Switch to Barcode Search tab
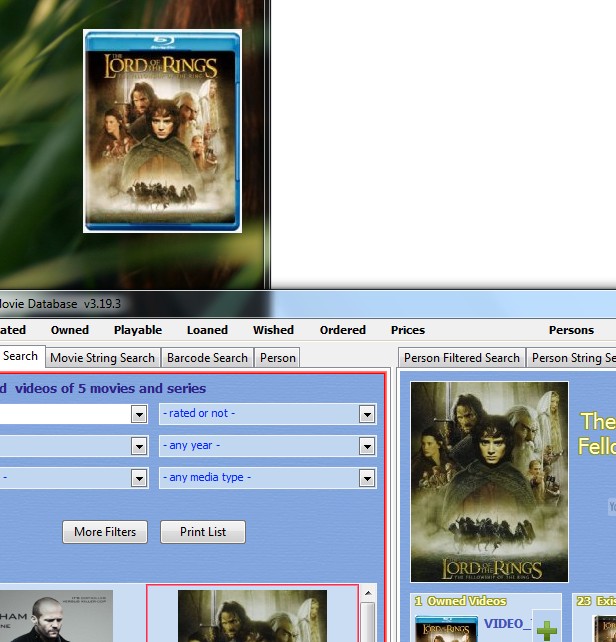The image size is (616, 642). click(207, 358)
